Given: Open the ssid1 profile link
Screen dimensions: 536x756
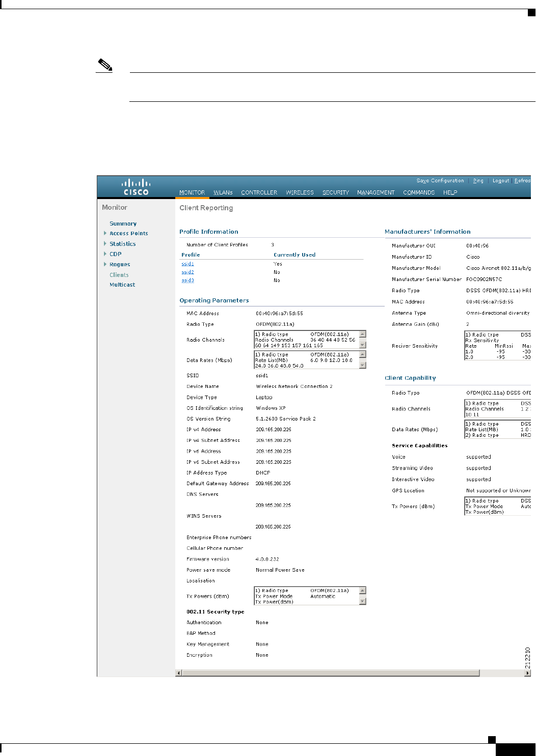Looking at the screenshot, I should click(x=187, y=264).
